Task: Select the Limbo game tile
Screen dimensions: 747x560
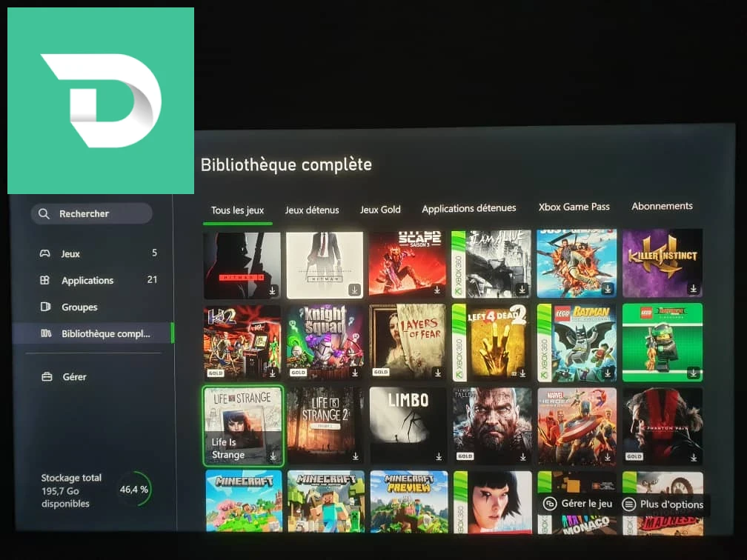Action: click(408, 426)
